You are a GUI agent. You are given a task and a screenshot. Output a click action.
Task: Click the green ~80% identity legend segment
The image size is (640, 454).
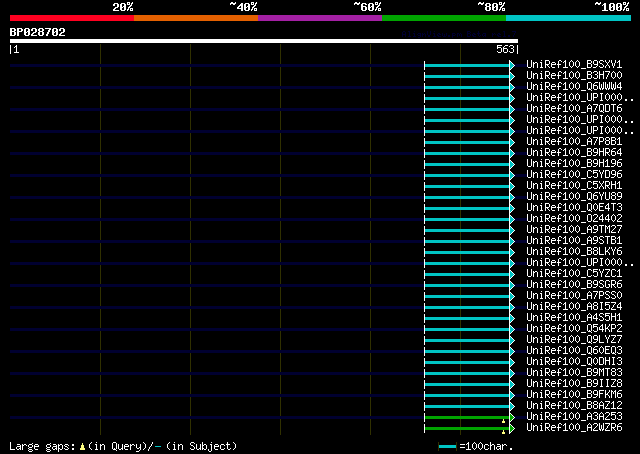coord(444,18)
